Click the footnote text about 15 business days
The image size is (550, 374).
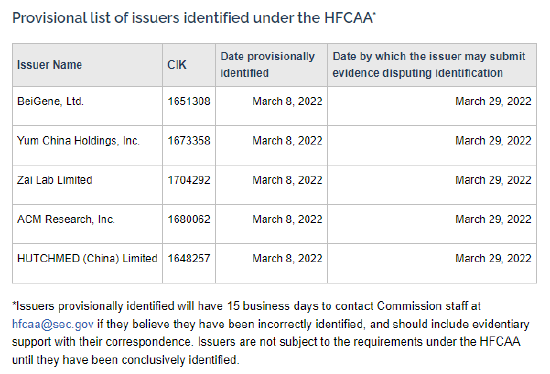(270, 333)
